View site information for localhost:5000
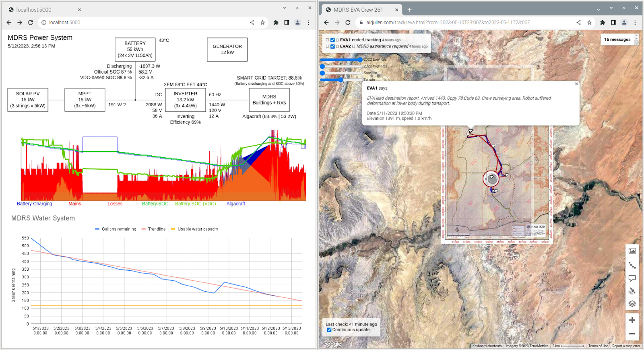 coord(44,23)
